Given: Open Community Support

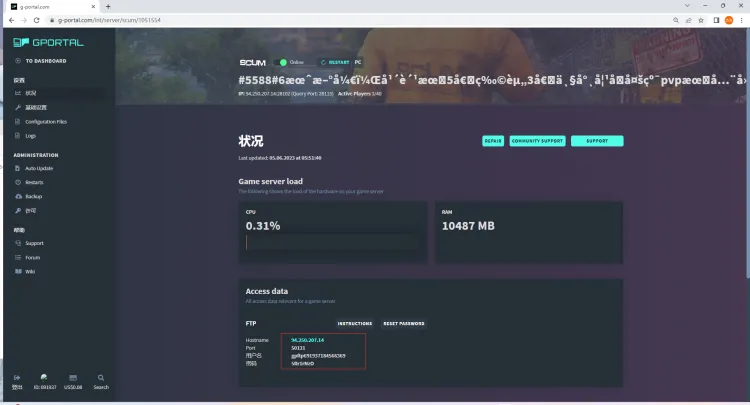Looking at the screenshot, I should click(x=537, y=141).
